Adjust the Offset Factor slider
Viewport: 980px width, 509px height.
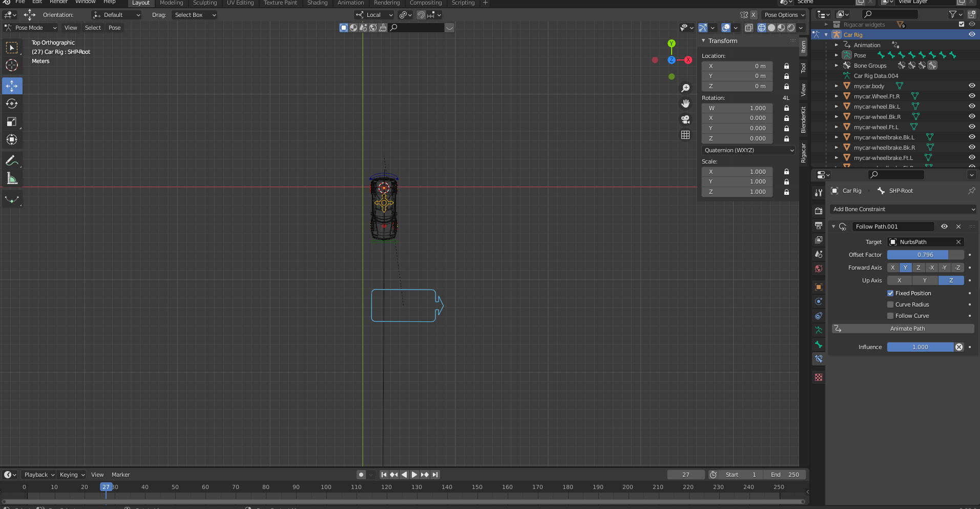pyautogui.click(x=925, y=255)
